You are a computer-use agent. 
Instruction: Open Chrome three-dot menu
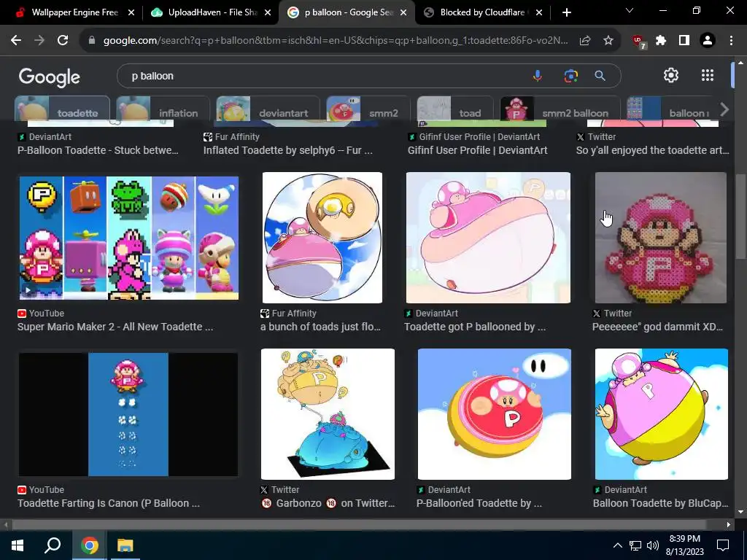pos(731,41)
